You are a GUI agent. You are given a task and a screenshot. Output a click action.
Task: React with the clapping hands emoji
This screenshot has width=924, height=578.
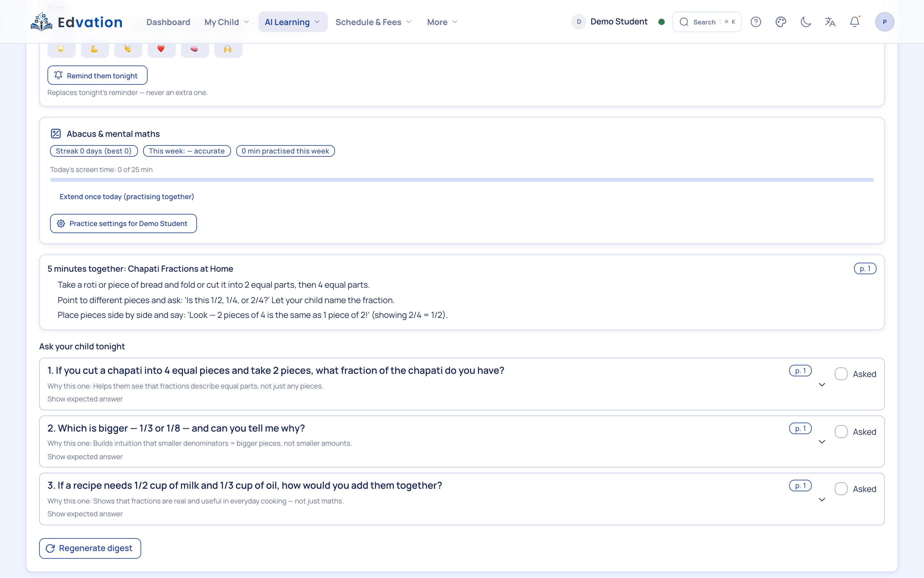(128, 49)
